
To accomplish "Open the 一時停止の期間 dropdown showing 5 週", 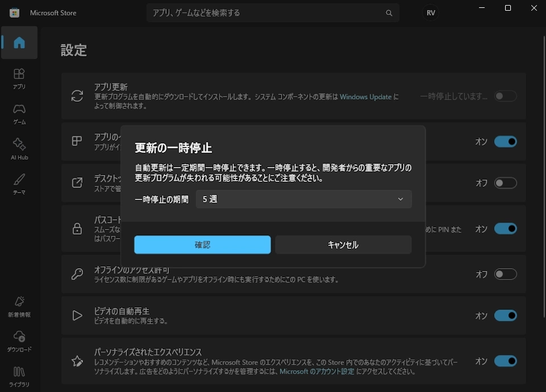I will tap(304, 199).
